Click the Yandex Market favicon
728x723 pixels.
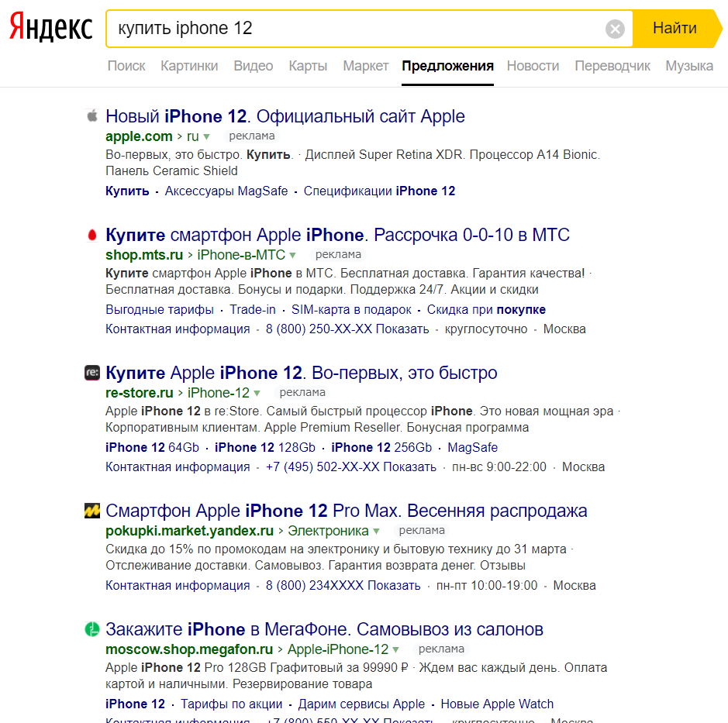[92, 511]
